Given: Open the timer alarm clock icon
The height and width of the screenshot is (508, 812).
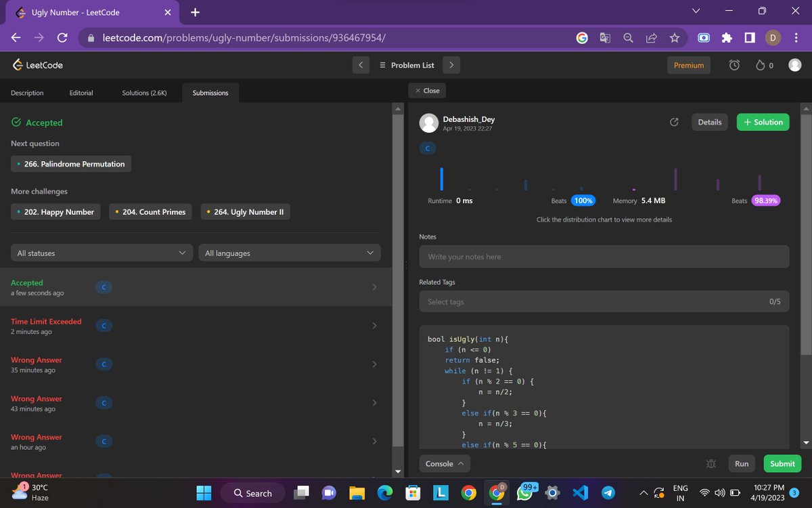Looking at the screenshot, I should (734, 65).
